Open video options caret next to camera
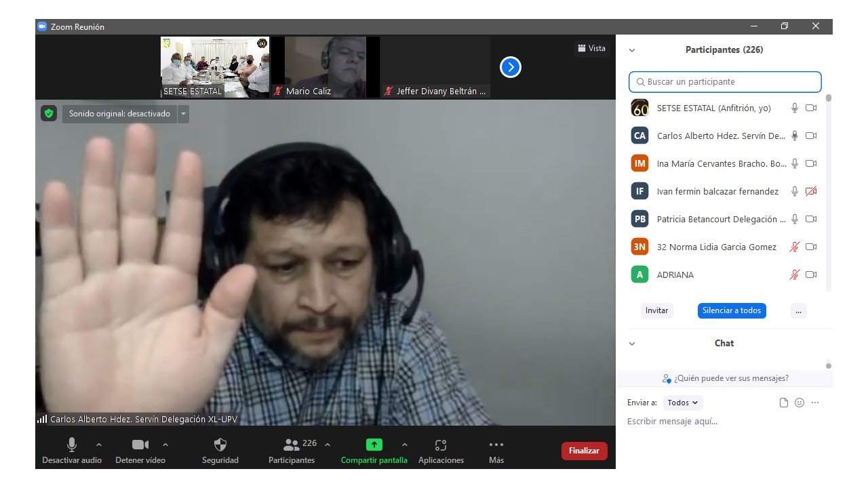This screenshot has width=868, height=488. 165,445
